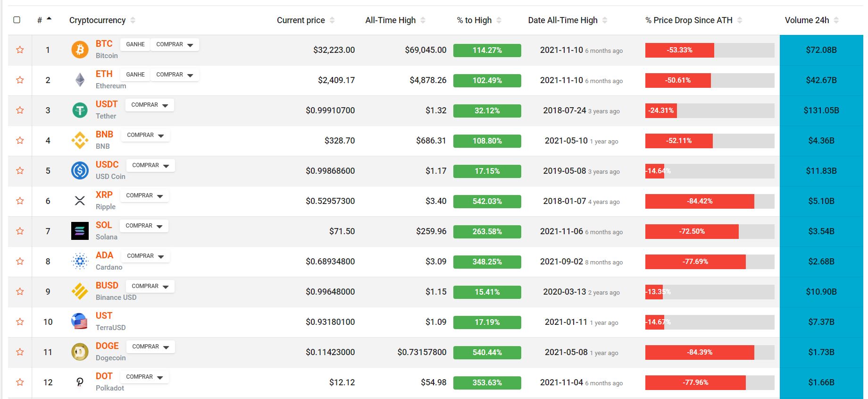Star XRP as a favorite
This screenshot has height=399, width=868.
tap(20, 201)
